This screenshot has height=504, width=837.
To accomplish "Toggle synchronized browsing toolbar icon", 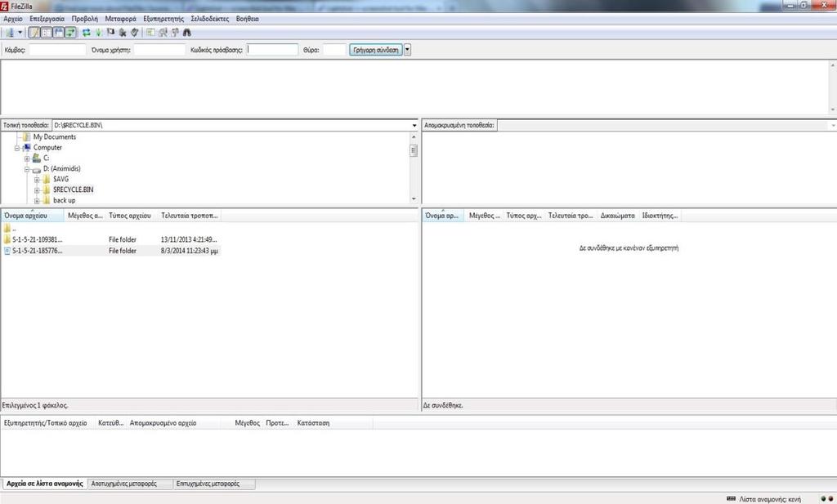I will (x=175, y=33).
